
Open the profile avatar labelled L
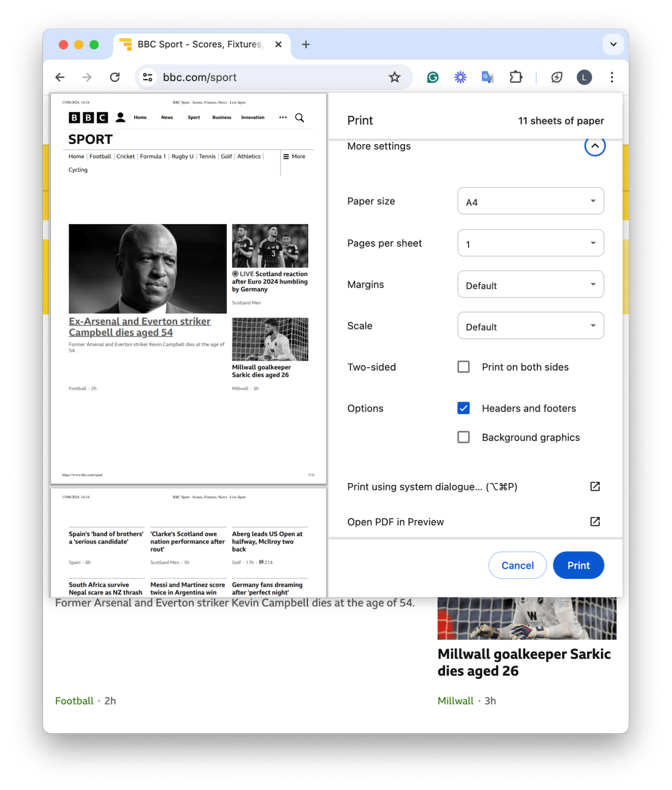click(584, 77)
